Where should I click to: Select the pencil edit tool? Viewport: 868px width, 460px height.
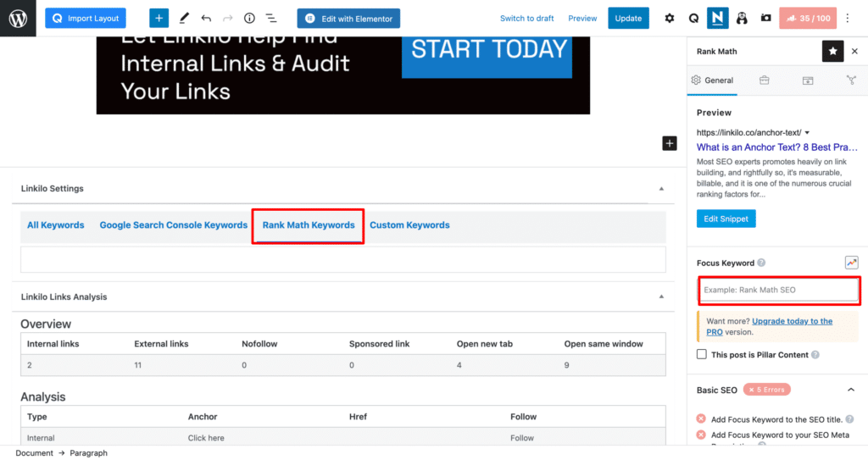(x=184, y=19)
